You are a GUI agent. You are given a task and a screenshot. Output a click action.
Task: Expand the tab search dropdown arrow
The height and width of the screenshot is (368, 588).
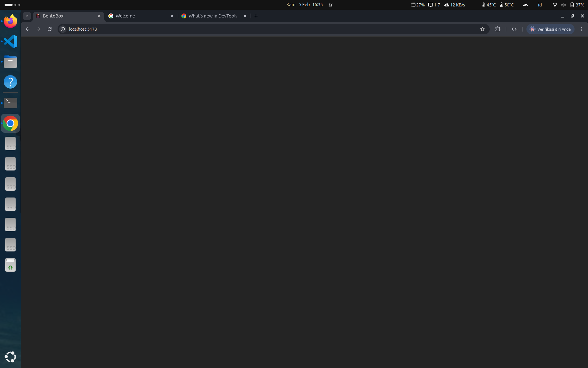pyautogui.click(x=27, y=16)
